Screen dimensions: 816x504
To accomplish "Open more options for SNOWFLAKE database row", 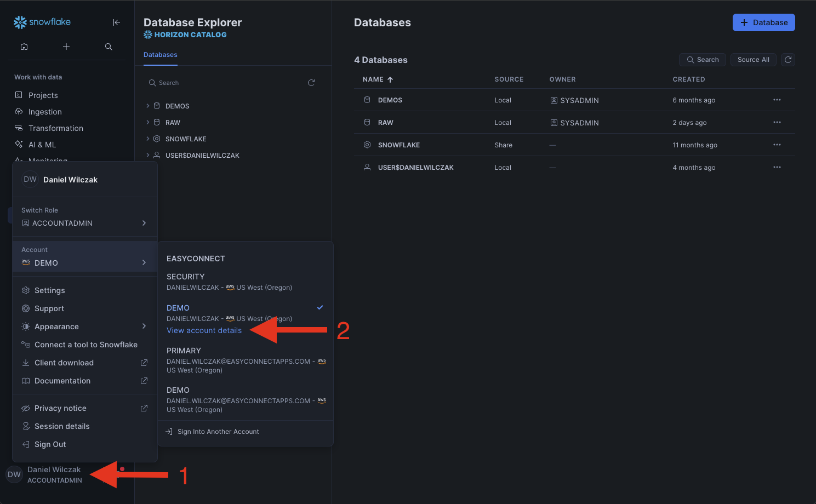I will (777, 145).
